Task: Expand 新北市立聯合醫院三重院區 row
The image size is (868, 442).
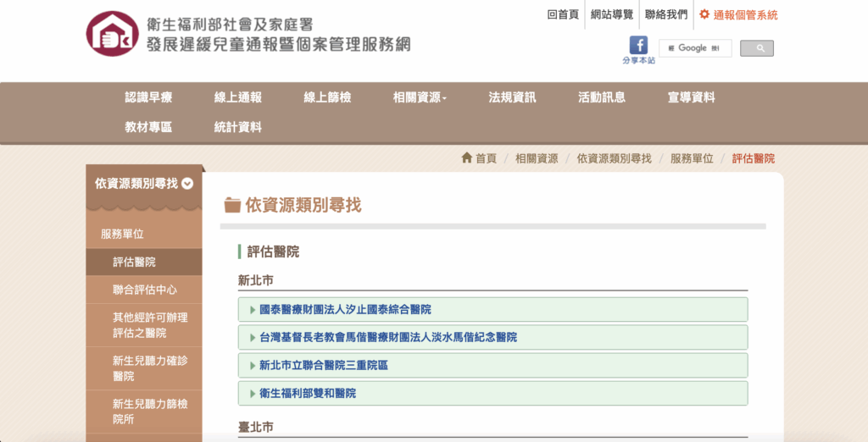Action: (x=492, y=366)
